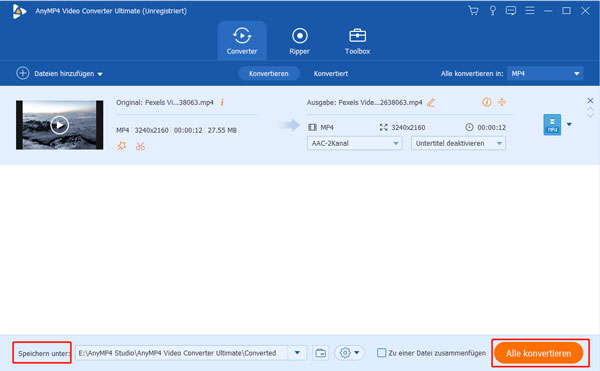The width and height of the screenshot is (600, 371).
Task: Show original file info icon
Action: [x=222, y=103]
